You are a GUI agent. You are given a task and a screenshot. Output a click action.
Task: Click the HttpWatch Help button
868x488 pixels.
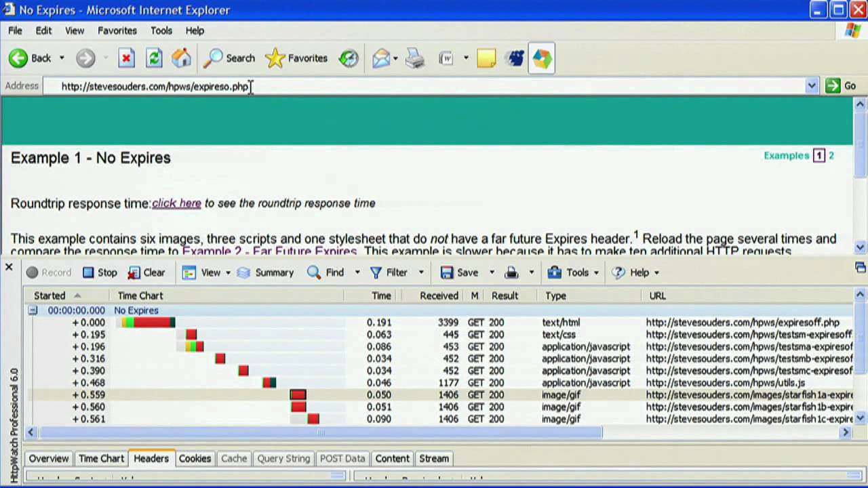coord(631,272)
